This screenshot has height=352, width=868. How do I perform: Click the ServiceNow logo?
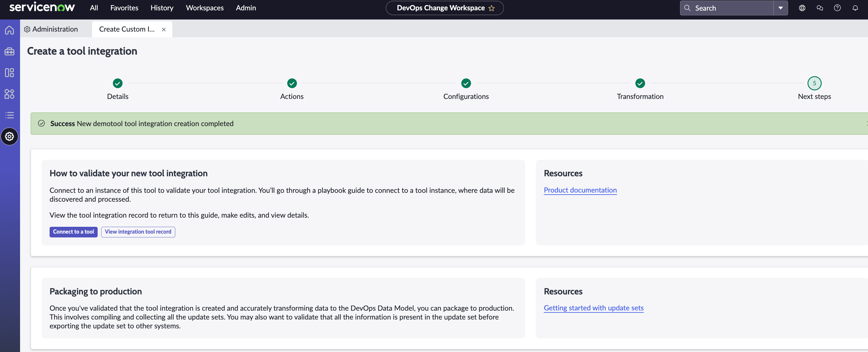click(42, 7)
